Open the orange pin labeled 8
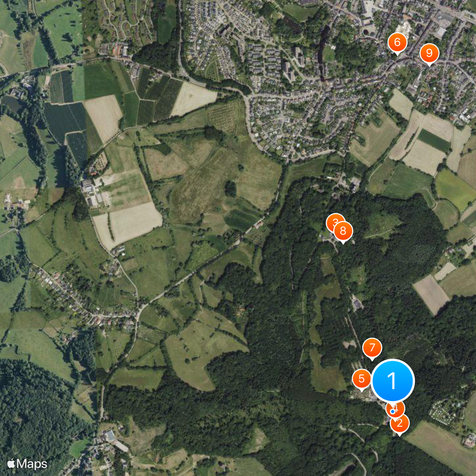Screen dimensions: 476x476 click(343, 231)
